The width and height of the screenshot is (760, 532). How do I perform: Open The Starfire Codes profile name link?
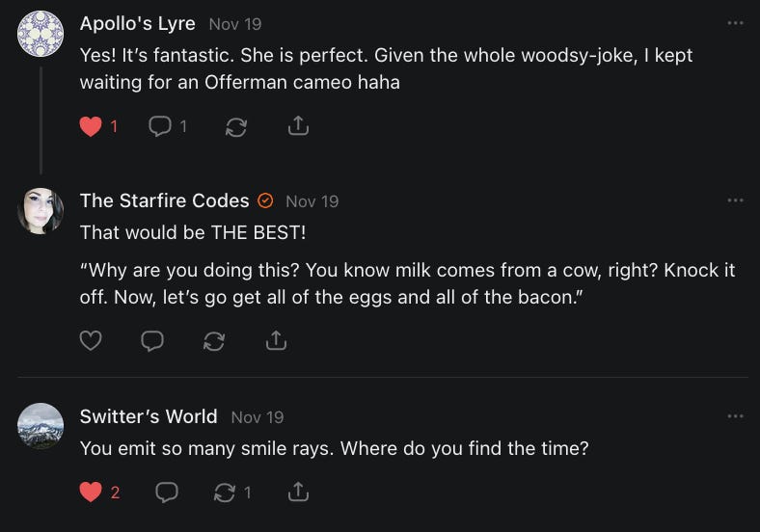(x=164, y=200)
